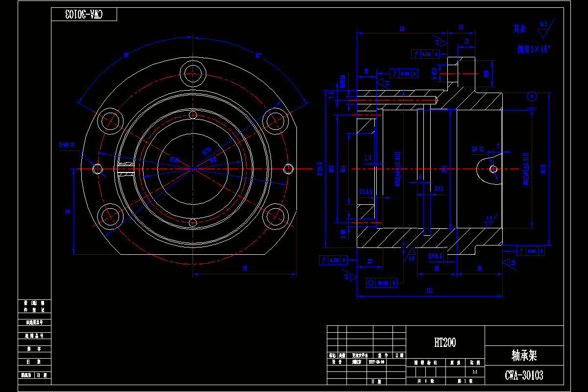The height and width of the screenshot is (392, 588).
Task: Click the mirrored CWA-30103 label box
Action: [84, 14]
